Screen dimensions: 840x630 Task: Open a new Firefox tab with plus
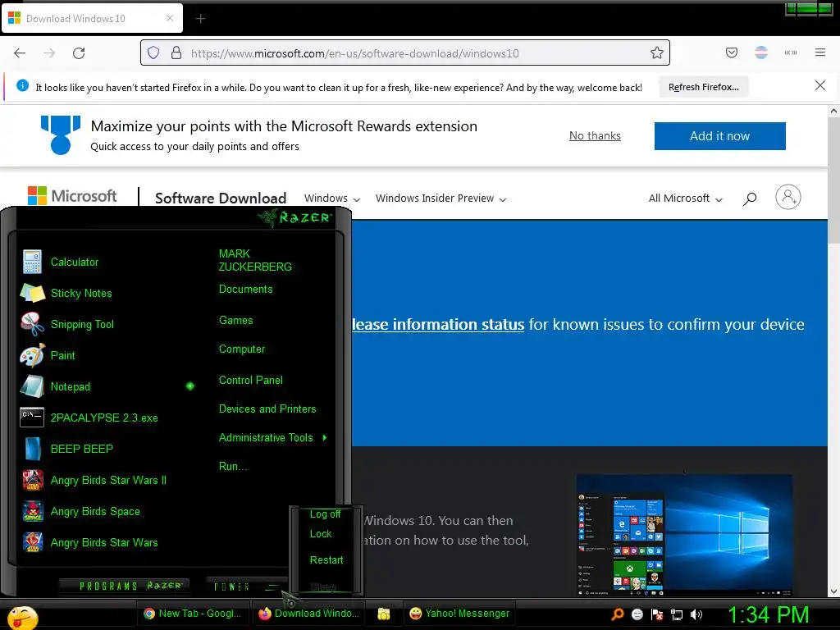(200, 19)
